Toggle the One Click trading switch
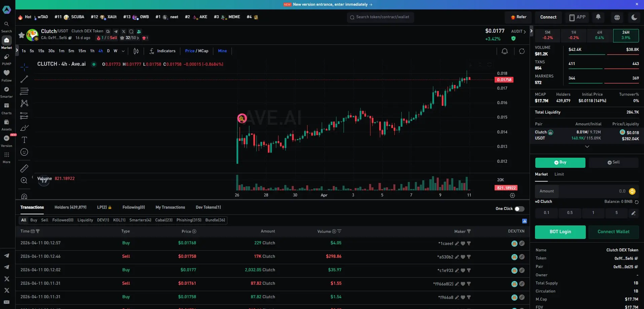This screenshot has width=644, height=309. click(520, 209)
